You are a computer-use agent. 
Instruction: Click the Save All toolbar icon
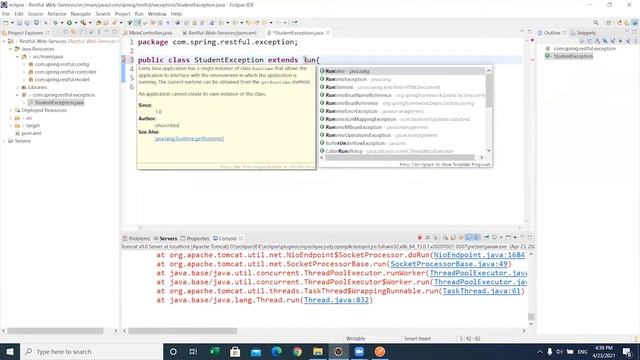coord(27,23)
